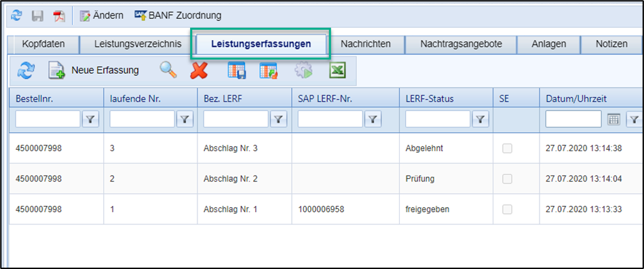
Task: Export the table via the Excel icon
Action: 337,70
